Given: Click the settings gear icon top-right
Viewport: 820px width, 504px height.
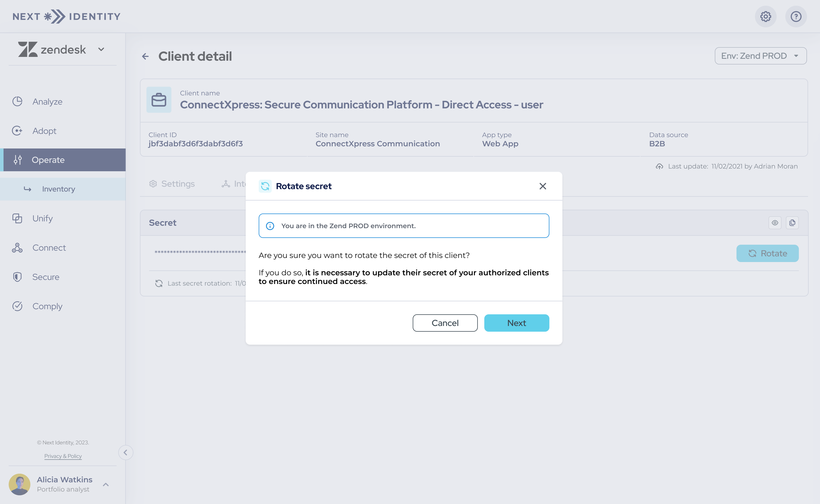Looking at the screenshot, I should [x=766, y=16].
